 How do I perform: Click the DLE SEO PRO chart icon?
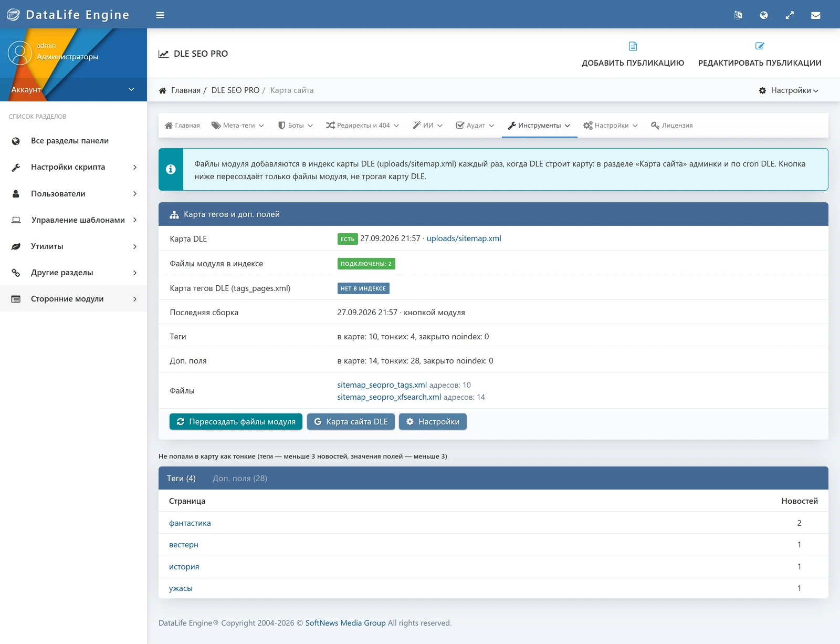pos(164,54)
